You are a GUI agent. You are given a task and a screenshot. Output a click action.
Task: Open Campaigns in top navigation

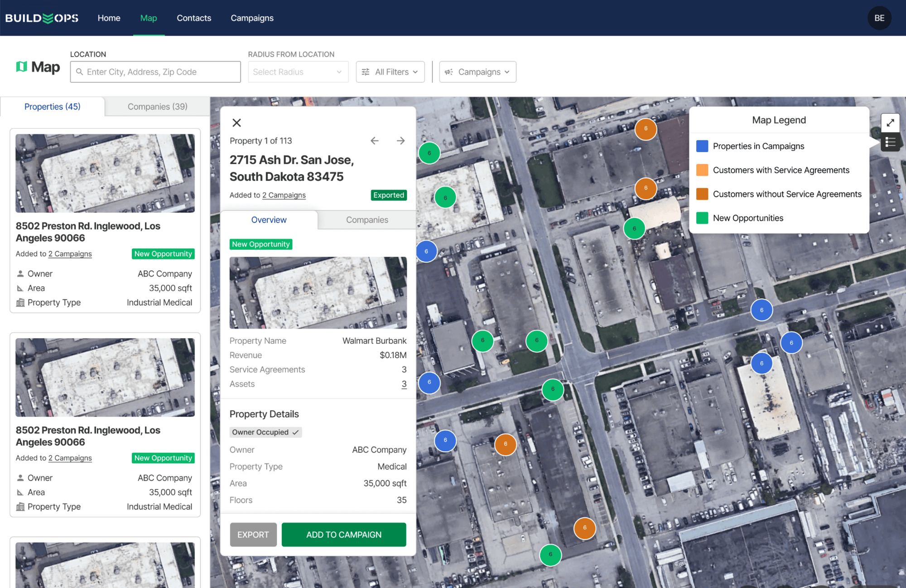pyautogui.click(x=252, y=18)
